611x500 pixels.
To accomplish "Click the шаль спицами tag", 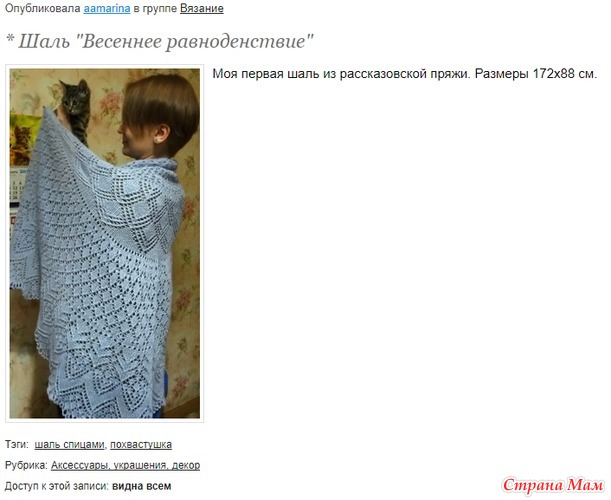I will click(69, 444).
